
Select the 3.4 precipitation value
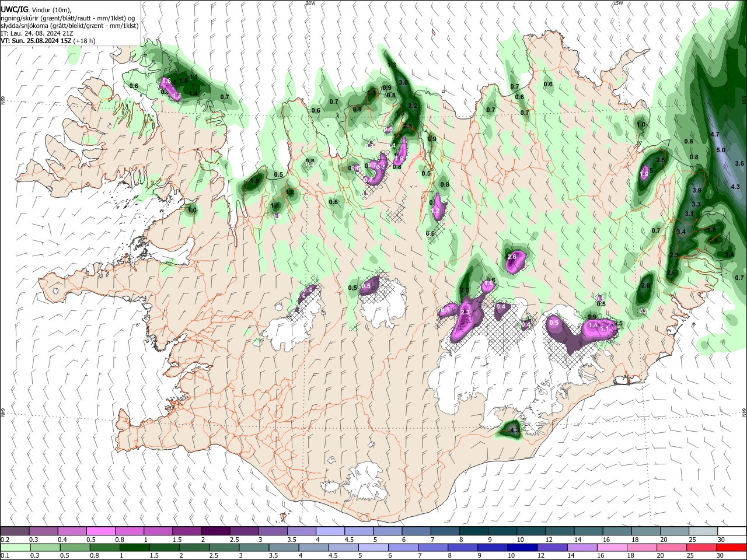pyautogui.click(x=680, y=232)
